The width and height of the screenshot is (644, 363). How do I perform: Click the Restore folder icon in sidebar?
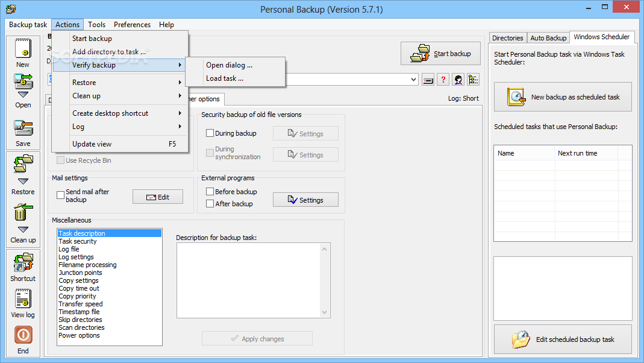pos(23,163)
